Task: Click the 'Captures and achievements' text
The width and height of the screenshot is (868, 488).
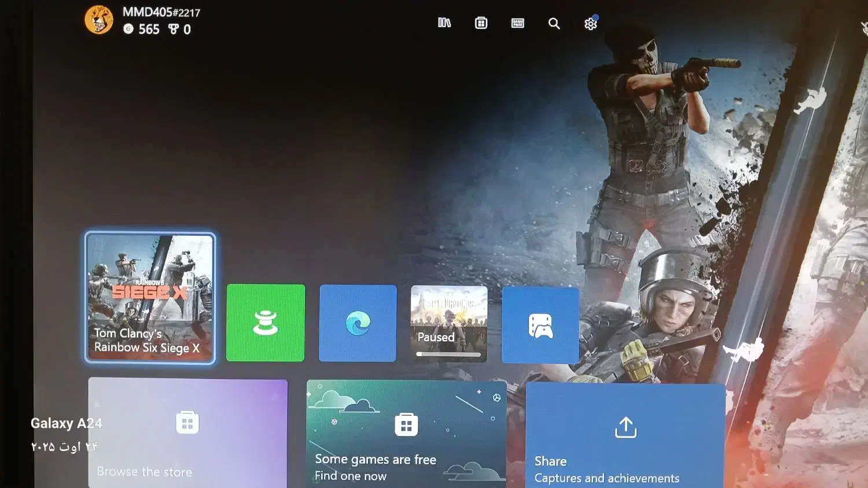Action: pos(606,478)
